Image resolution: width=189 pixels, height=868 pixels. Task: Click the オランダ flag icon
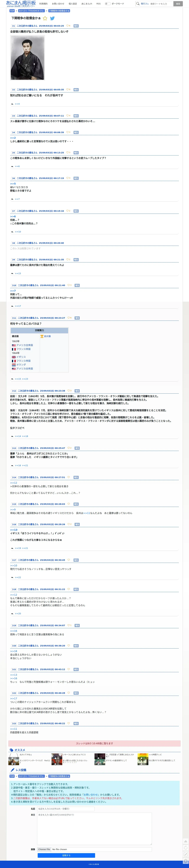tap(14, 365)
